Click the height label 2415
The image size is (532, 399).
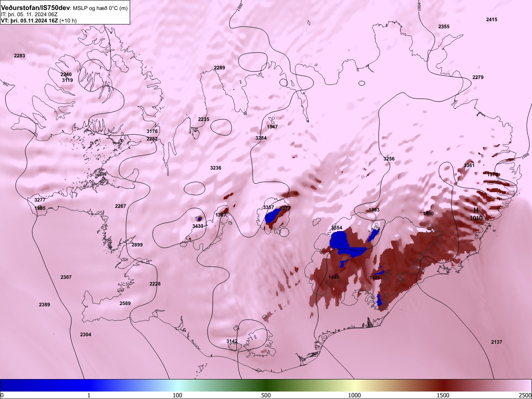(492, 20)
